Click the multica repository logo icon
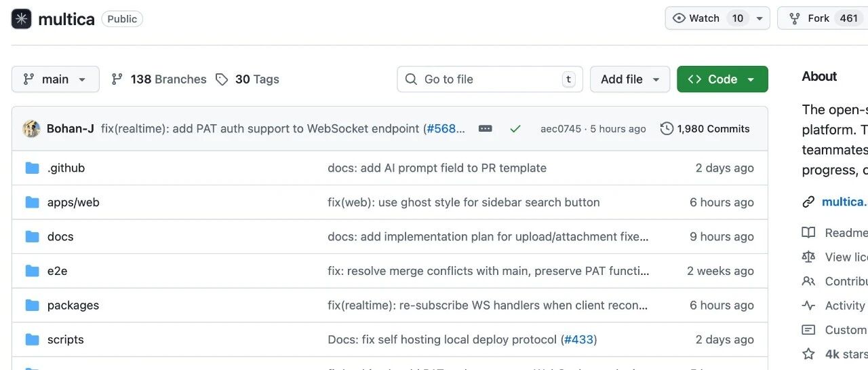This screenshot has height=370, width=868. [22, 19]
